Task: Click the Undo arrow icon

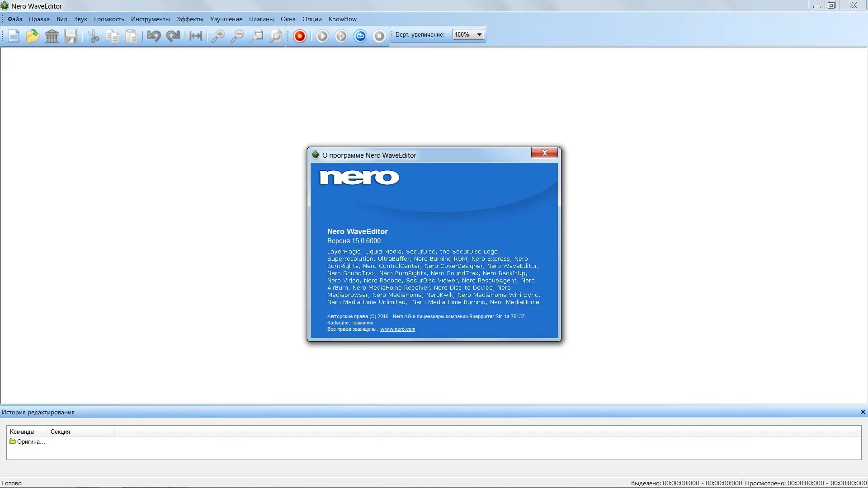Action: pyautogui.click(x=154, y=36)
